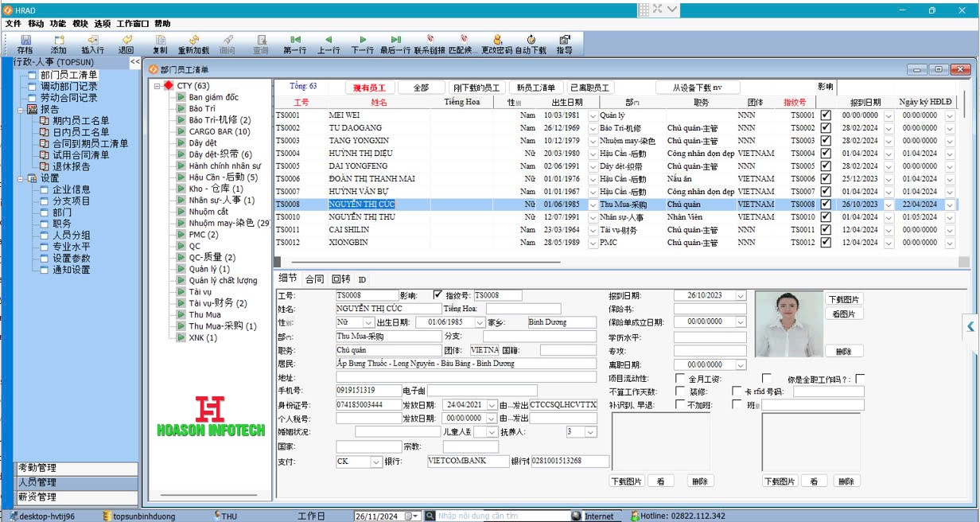Image resolution: width=980 pixels, height=522 pixels.
Task: Open the 出生日期 date dropdown in details
Action: tap(479, 322)
